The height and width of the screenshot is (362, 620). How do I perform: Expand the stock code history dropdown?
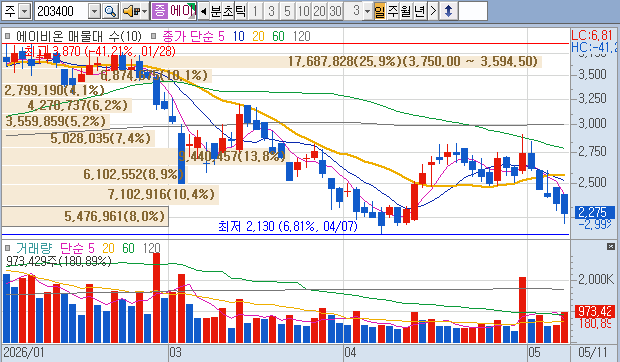tap(95, 11)
